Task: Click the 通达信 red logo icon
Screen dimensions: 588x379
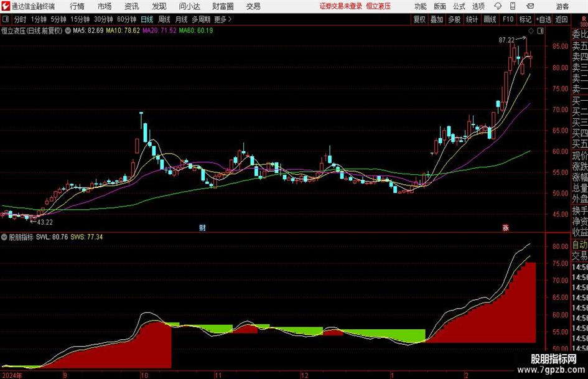Action: (5, 6)
